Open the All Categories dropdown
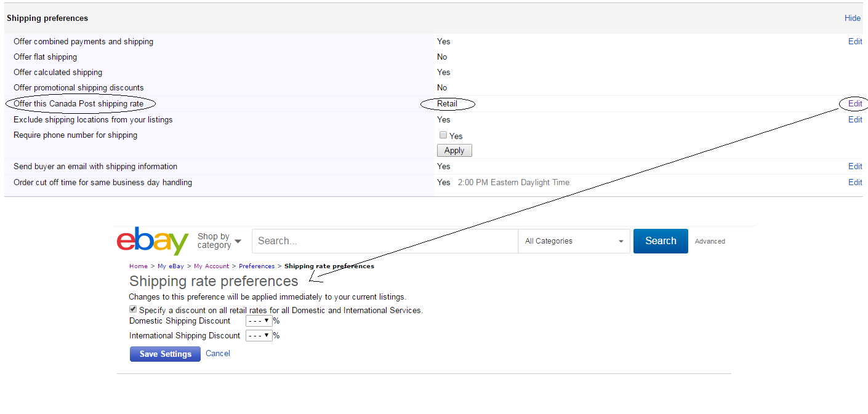This screenshot has height=414, width=868. pyautogui.click(x=574, y=241)
